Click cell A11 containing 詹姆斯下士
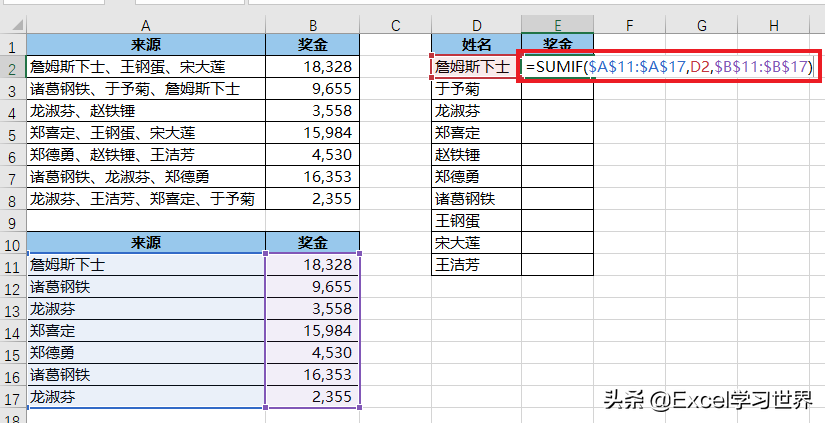The image size is (825, 423). pos(146,265)
